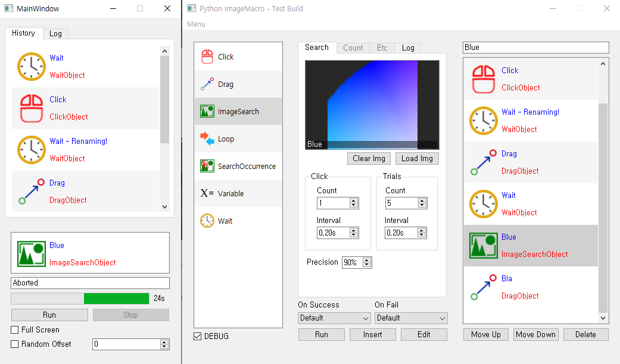The width and height of the screenshot is (620, 364).
Task: Click Run button in MainWindow
Action: coord(49,315)
